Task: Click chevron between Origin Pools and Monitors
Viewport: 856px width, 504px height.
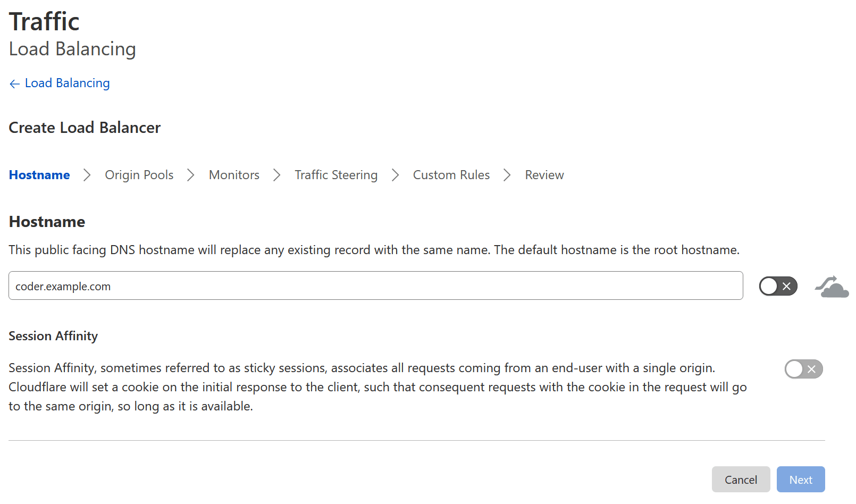Action: coord(191,175)
